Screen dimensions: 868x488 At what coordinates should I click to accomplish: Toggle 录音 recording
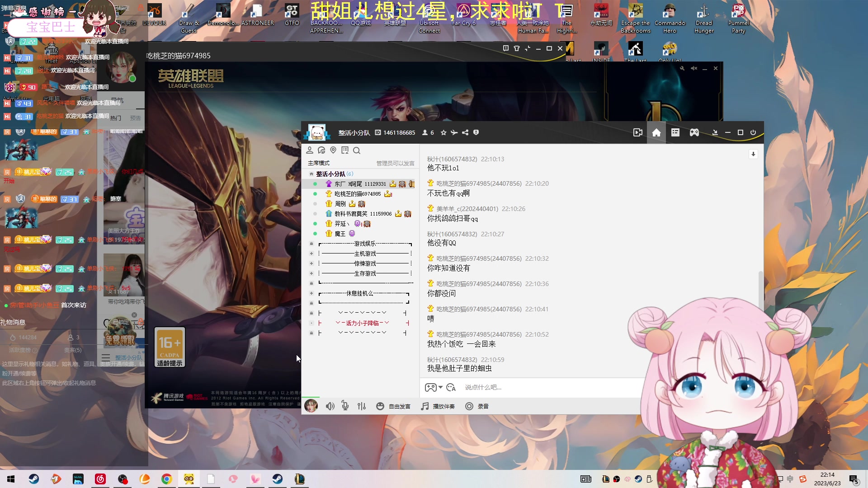477,406
